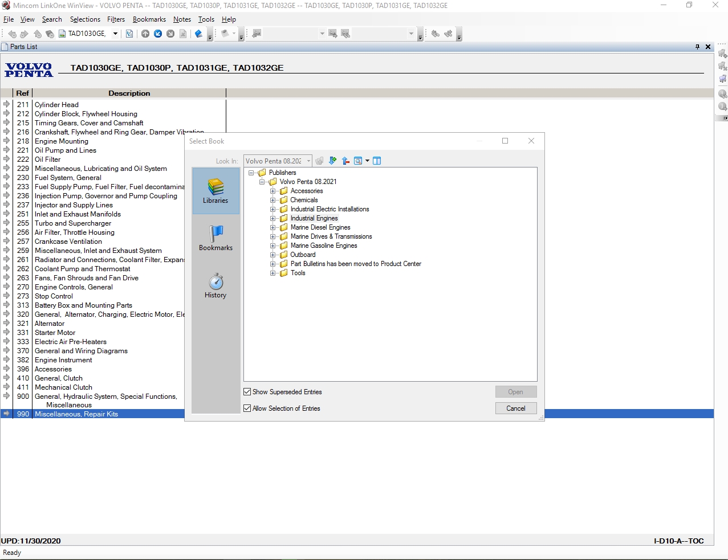Image resolution: width=728 pixels, height=560 pixels.
Task: Click the arrow icon beside Ref 211
Action: click(7, 104)
